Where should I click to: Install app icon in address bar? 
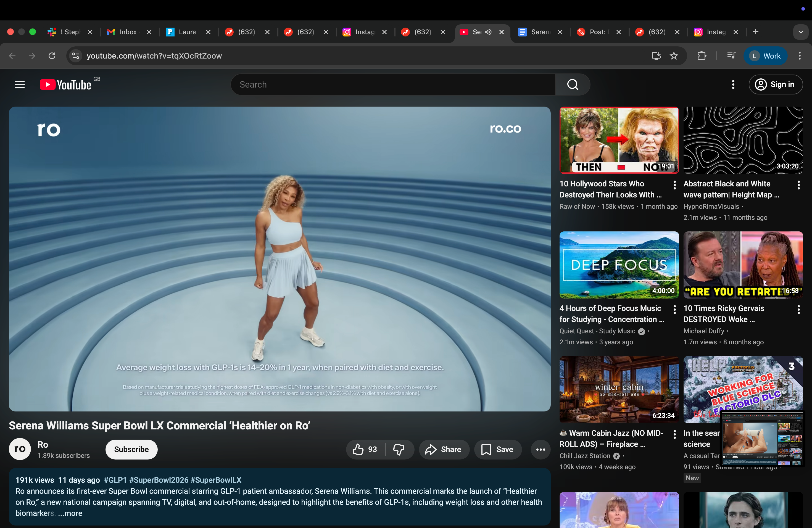click(656, 56)
